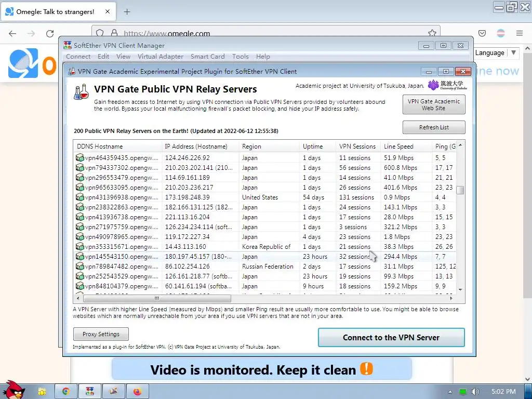Select the Korea Republic of region cell

267,247
